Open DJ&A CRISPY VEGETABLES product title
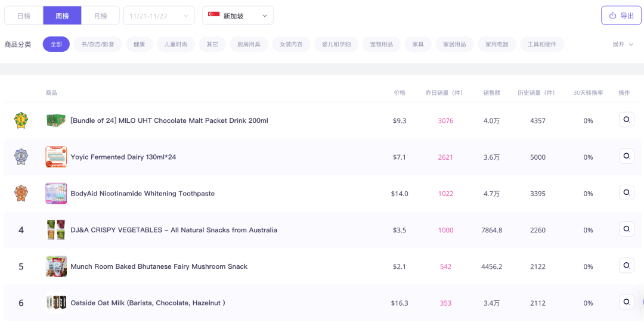Viewport: 644px width, 323px height. tap(174, 230)
